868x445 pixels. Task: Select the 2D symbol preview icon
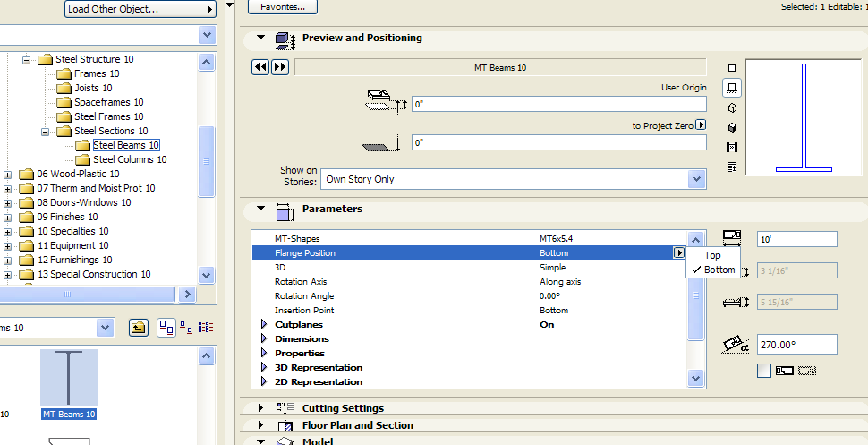tap(732, 68)
